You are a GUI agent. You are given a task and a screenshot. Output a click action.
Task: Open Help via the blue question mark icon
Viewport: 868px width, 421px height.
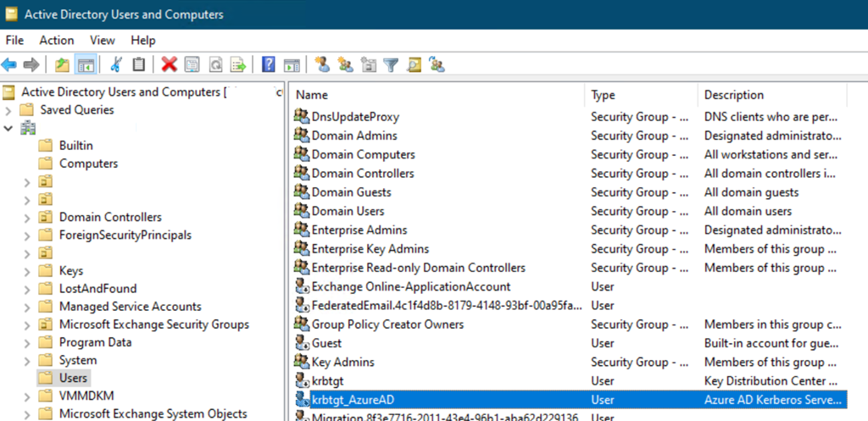(268, 64)
